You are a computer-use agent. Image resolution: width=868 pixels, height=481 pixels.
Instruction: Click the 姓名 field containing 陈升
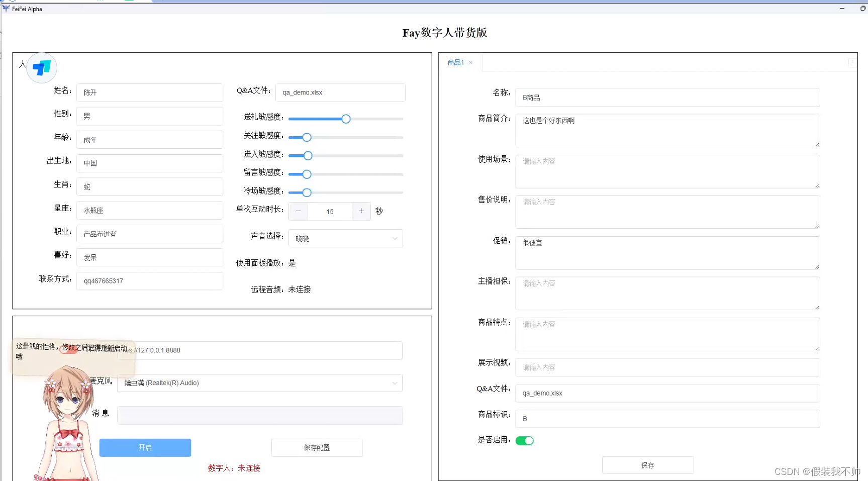click(150, 92)
